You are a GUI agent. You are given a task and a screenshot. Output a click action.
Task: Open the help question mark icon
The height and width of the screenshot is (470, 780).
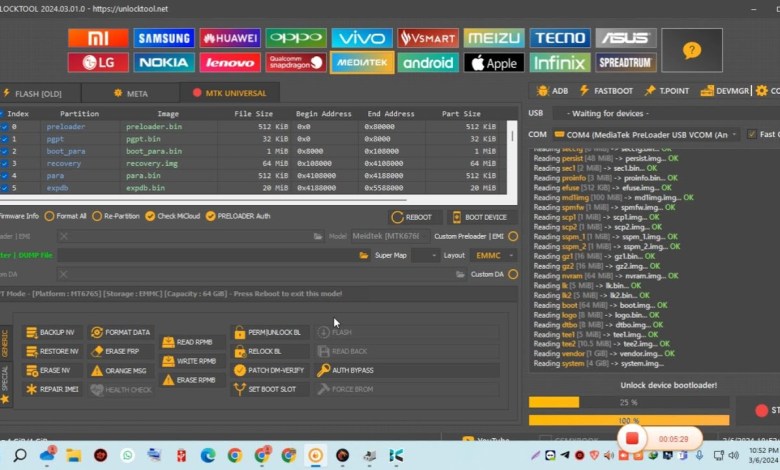(692, 50)
